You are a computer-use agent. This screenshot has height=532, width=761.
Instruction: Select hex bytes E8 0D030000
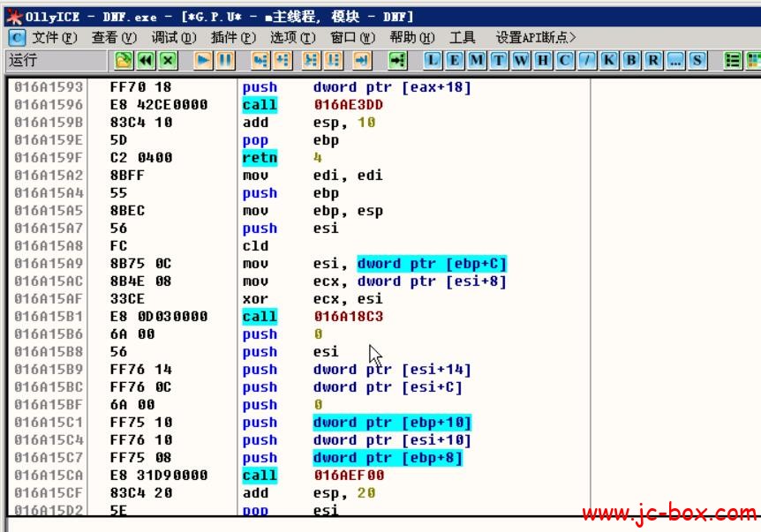pyautogui.click(x=159, y=317)
